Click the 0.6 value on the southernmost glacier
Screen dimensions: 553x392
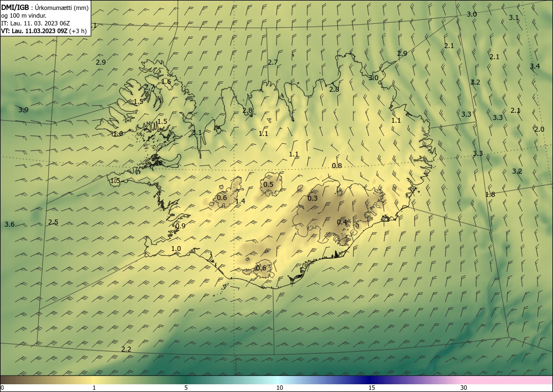261,268
